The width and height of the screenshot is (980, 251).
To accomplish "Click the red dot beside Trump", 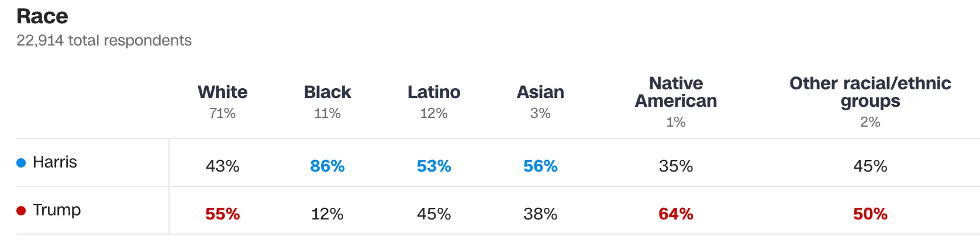I will 21,211.
